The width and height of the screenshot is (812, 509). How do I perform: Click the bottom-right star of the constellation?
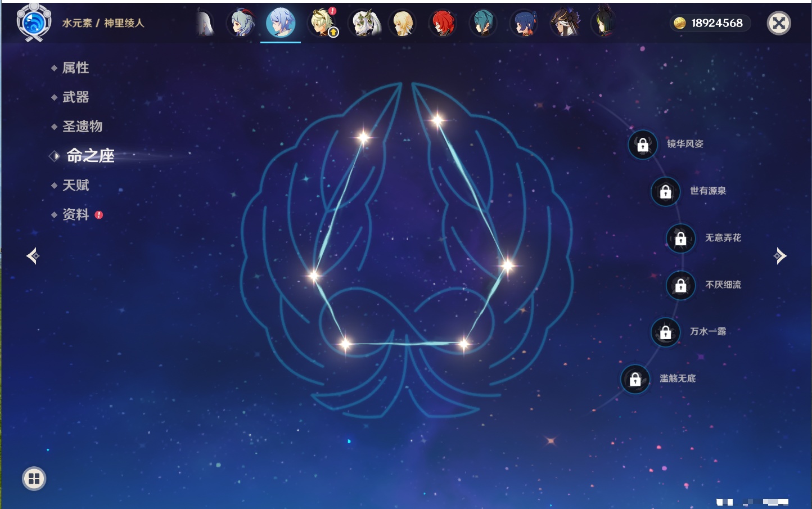pos(464,343)
